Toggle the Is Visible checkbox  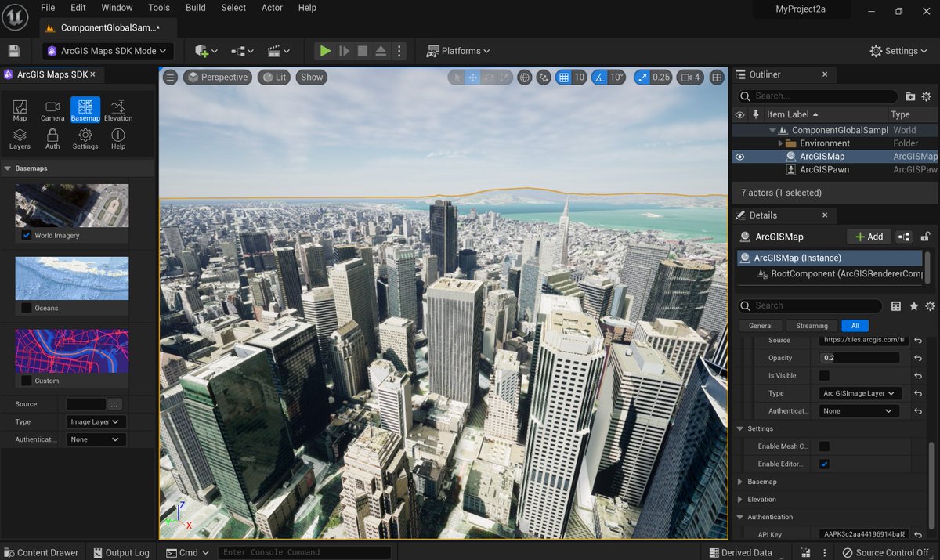point(824,376)
